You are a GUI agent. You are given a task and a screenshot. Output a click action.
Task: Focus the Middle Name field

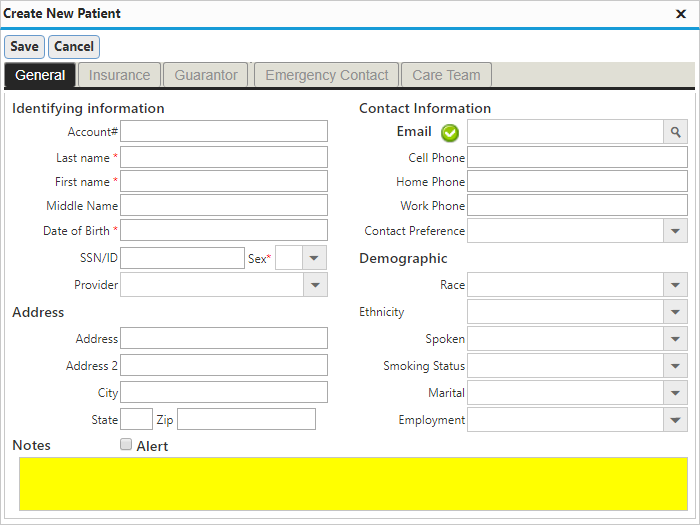(224, 205)
